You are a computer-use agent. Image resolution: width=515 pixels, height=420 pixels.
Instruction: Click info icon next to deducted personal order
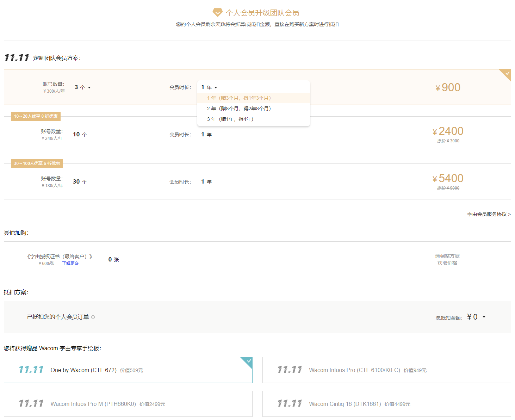point(93,317)
